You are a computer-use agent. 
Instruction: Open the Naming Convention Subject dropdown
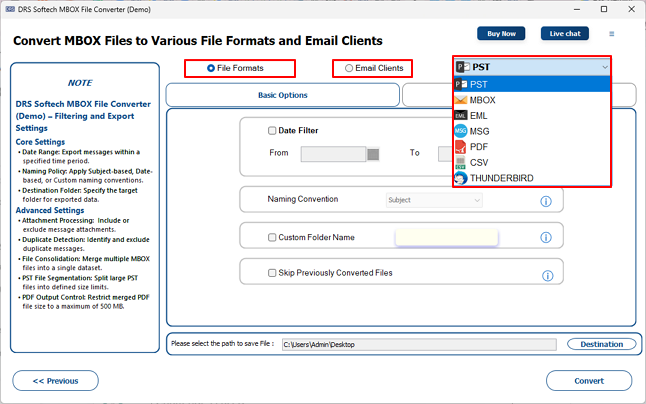[x=434, y=200]
